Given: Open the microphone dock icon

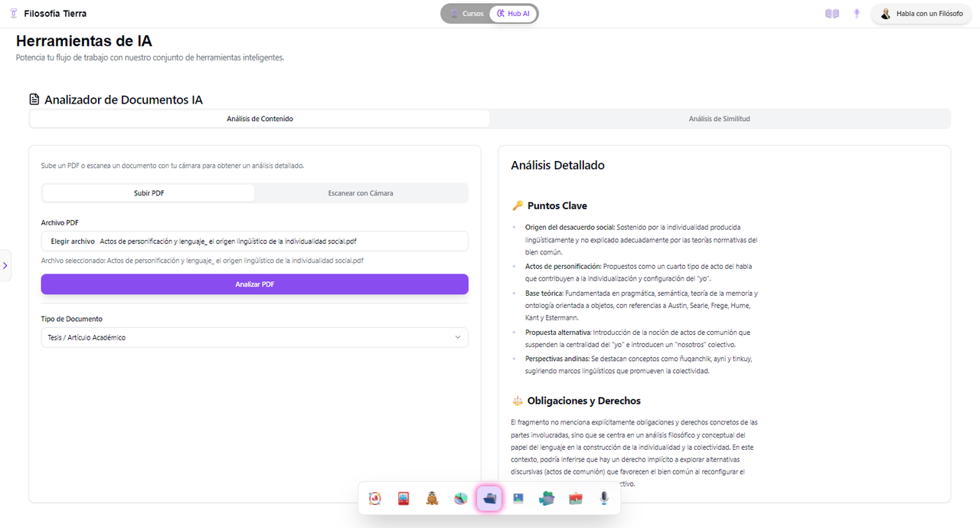Looking at the screenshot, I should [x=604, y=498].
